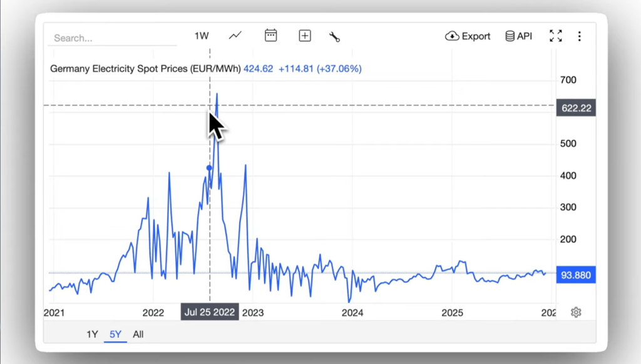Open the wrench tools icon
This screenshot has width=641, height=364.
tap(334, 37)
